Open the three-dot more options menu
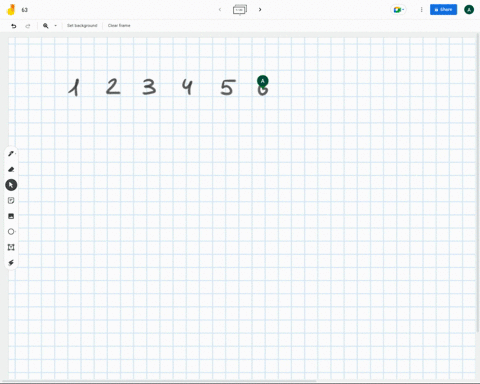This screenshot has width=480, height=384. 421,10
